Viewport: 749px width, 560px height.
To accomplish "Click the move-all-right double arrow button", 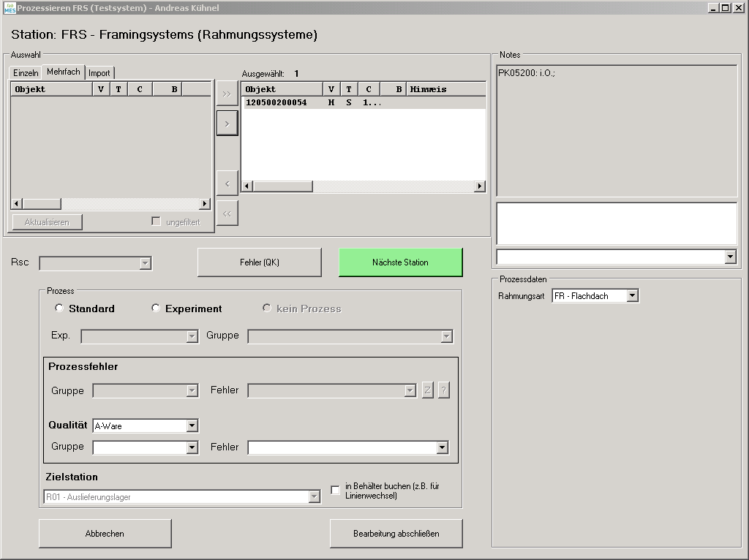I will point(227,94).
